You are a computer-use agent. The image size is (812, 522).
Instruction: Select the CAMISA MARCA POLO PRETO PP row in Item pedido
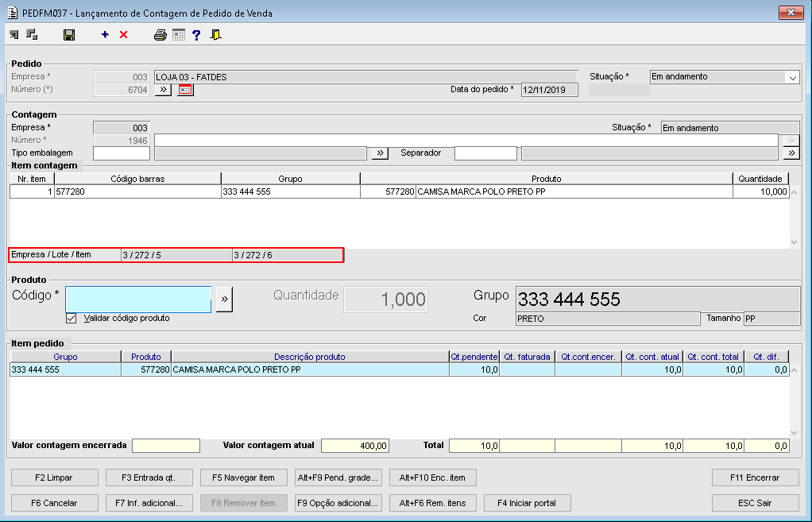click(x=400, y=369)
